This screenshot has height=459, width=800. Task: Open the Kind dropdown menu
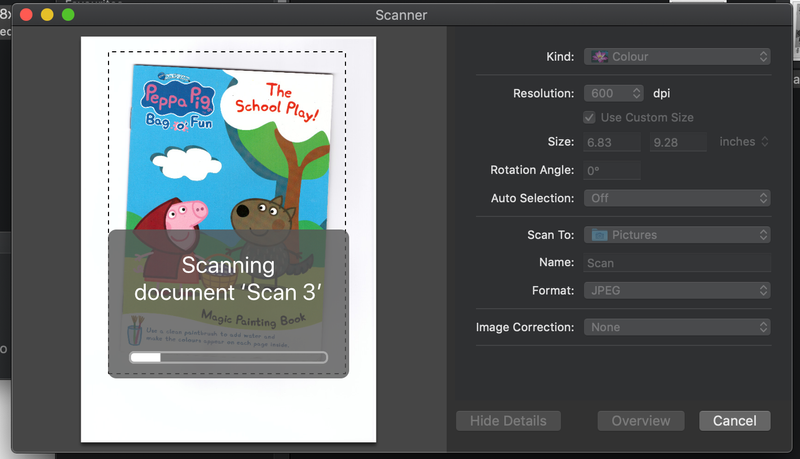coord(677,57)
